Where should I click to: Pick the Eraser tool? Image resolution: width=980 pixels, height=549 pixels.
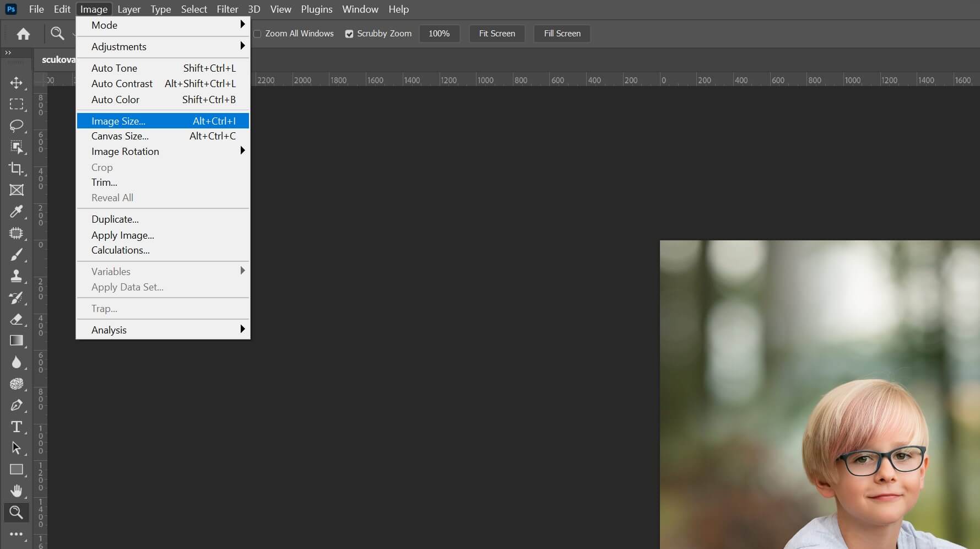17,320
